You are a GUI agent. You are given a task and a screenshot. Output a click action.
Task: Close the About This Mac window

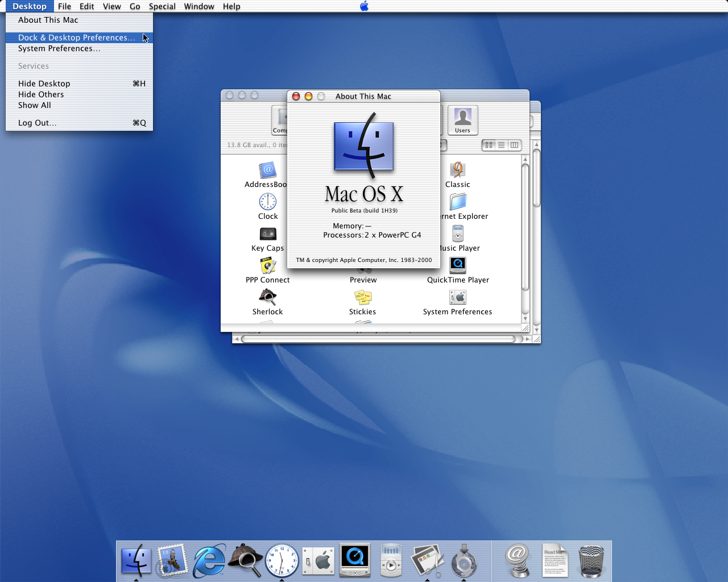coord(296,96)
